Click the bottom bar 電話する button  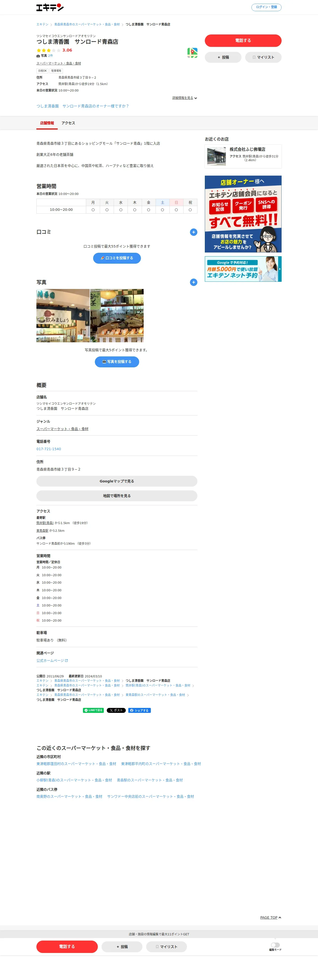[x=67, y=947]
